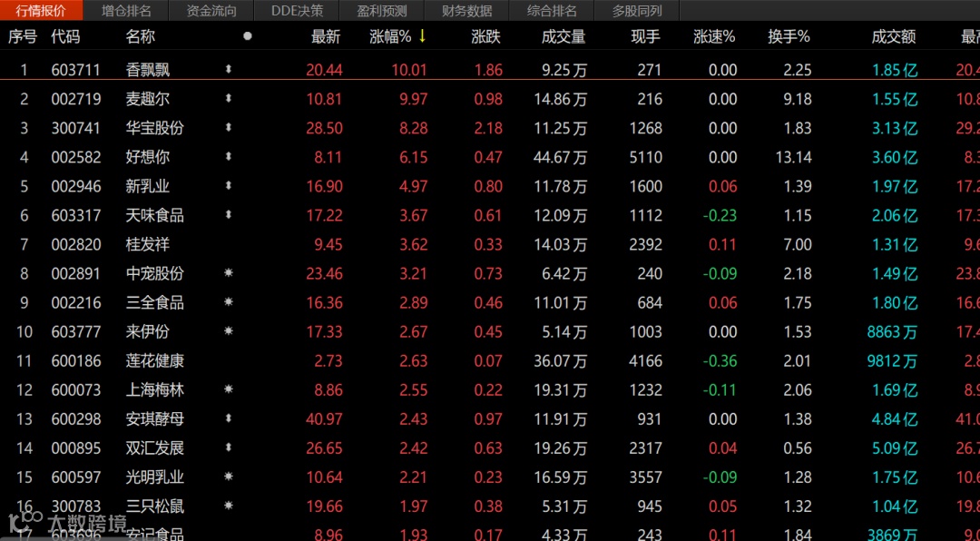This screenshot has width=980, height=541.
Task: Sort by the 现手 column header
Action: [646, 37]
